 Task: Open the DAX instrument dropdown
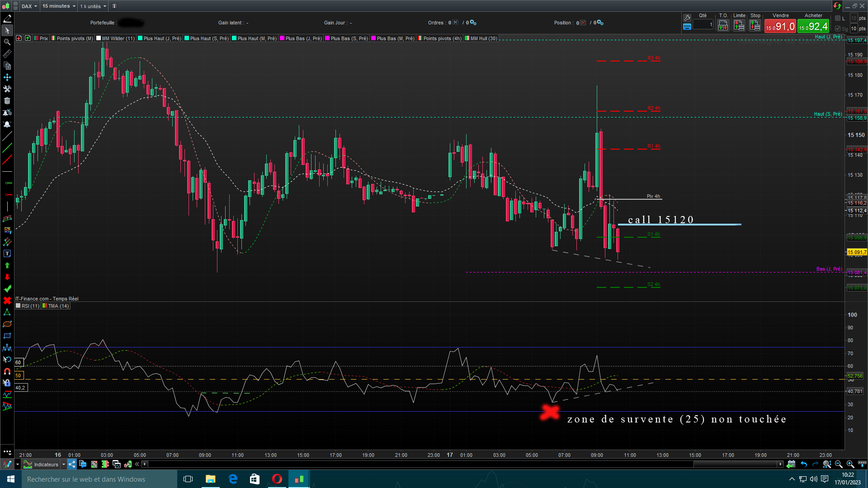(30, 6)
